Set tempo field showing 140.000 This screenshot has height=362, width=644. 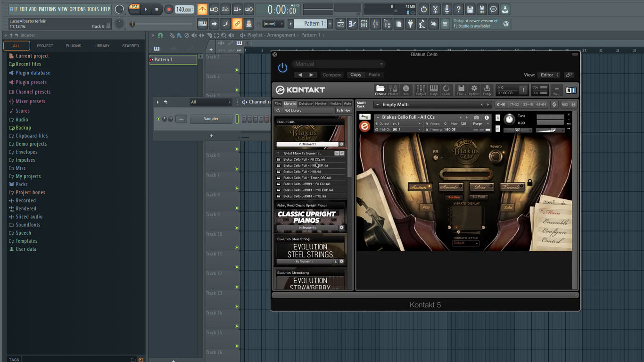pos(184,9)
